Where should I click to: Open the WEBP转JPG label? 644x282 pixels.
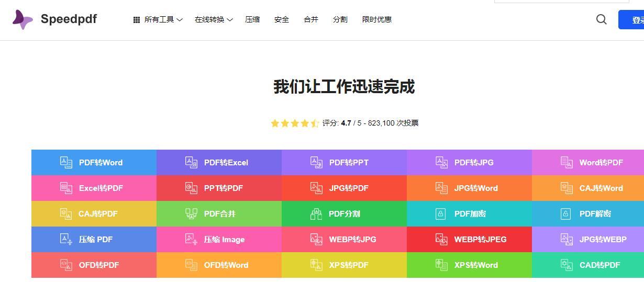click(353, 240)
